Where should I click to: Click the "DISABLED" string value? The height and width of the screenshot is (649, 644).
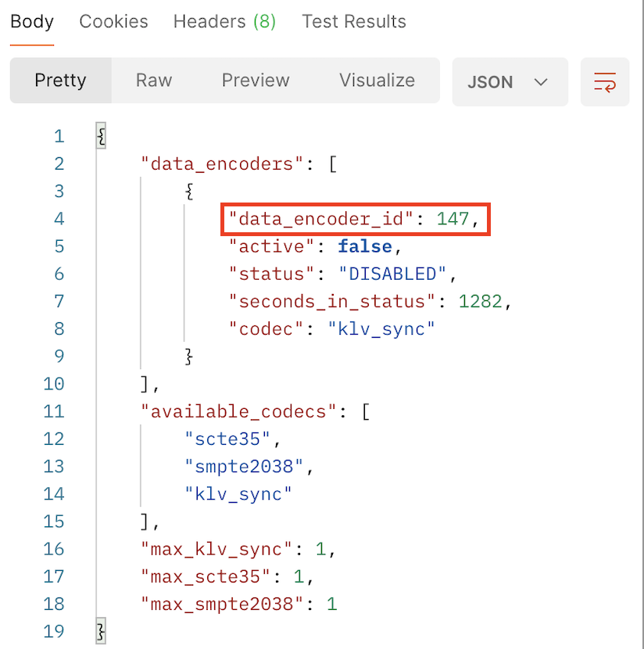(392, 274)
